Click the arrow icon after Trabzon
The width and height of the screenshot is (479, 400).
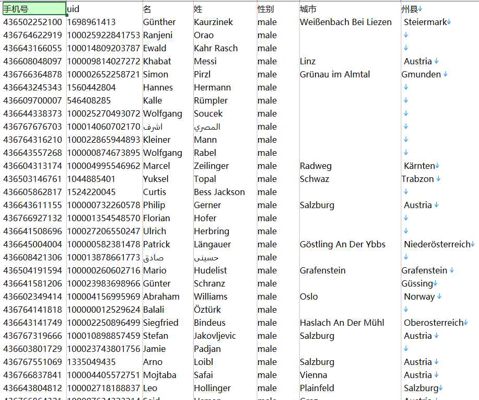[x=438, y=179]
